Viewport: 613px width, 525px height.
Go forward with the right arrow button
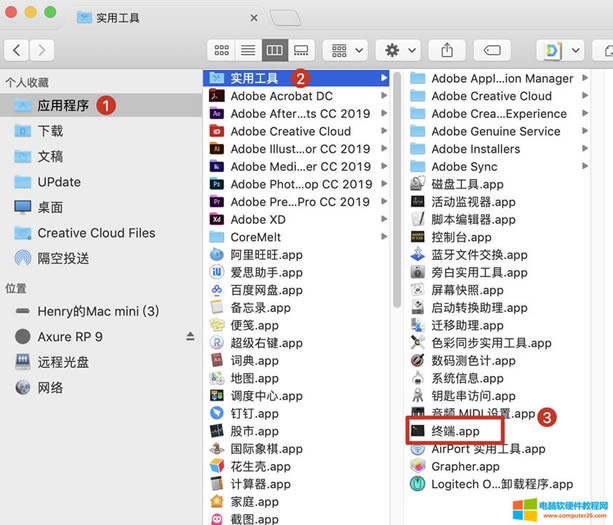(x=41, y=50)
